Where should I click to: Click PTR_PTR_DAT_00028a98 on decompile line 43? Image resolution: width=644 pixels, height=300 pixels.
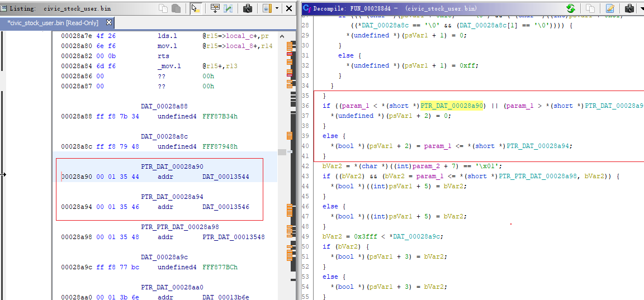point(538,177)
